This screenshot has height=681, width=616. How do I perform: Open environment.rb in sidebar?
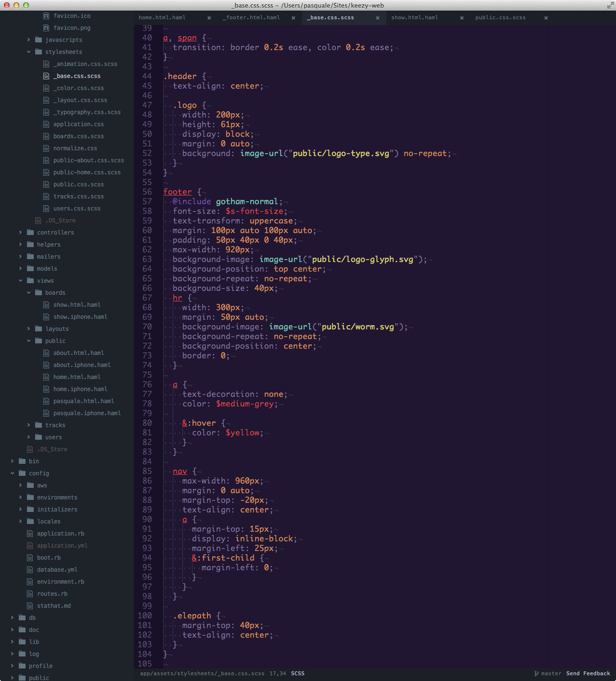(x=61, y=582)
